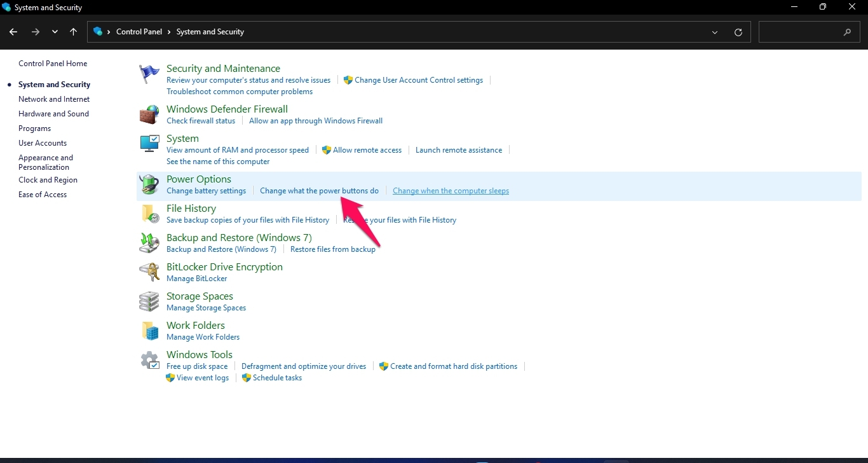Go back using the back arrow
Image resolution: width=868 pixels, height=463 pixels.
13,32
